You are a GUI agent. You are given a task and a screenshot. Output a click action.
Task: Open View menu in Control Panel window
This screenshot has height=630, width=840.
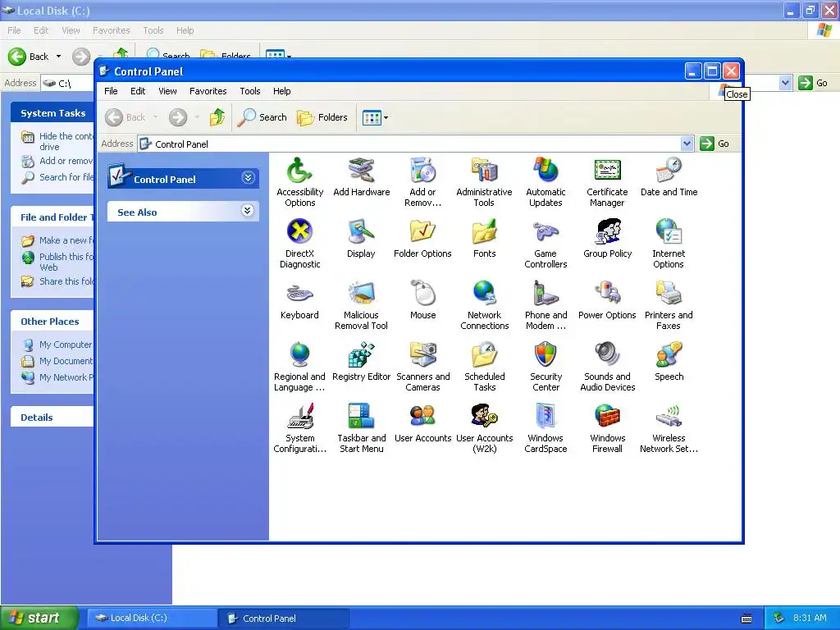point(167,91)
